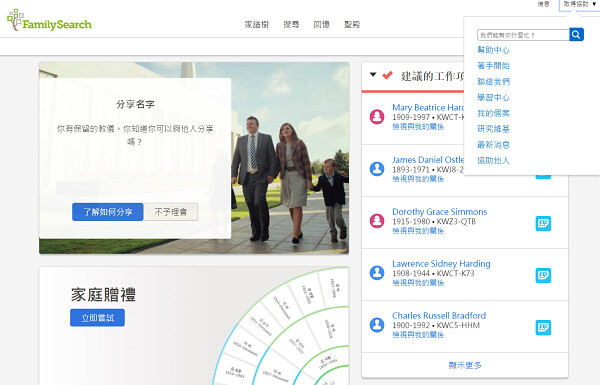Collapse the 建議的工作項目 panel triangle
Viewport: 600px width, 385px height.
point(373,75)
